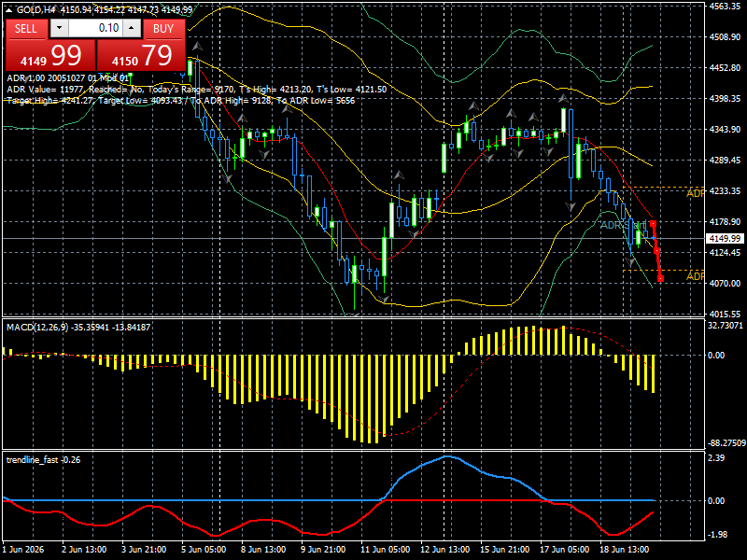Click the 9 Jun 21:00 time label
This screenshot has height=560, width=747.
[323, 550]
